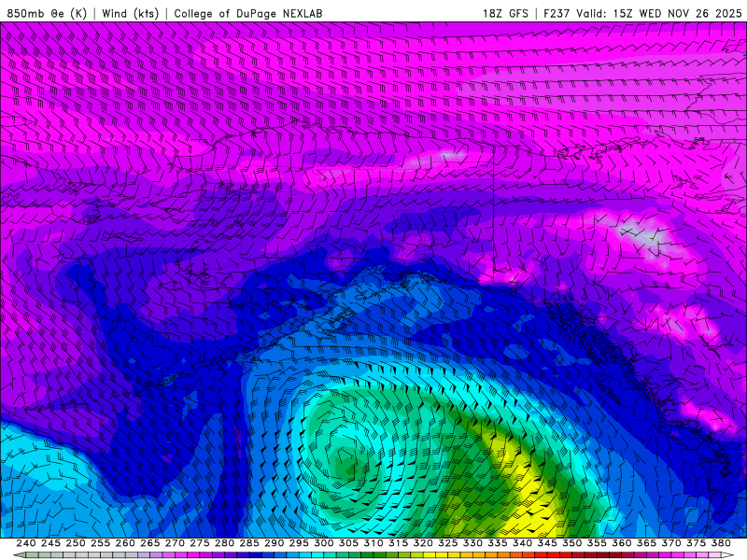747x560 pixels.
Task: Click the 265 value on the color scale
Action: (x=150, y=543)
